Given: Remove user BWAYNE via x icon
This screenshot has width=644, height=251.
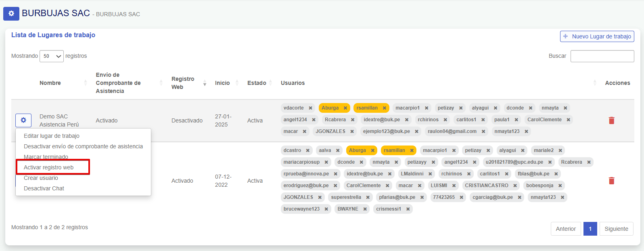Looking at the screenshot, I should click(x=365, y=209).
